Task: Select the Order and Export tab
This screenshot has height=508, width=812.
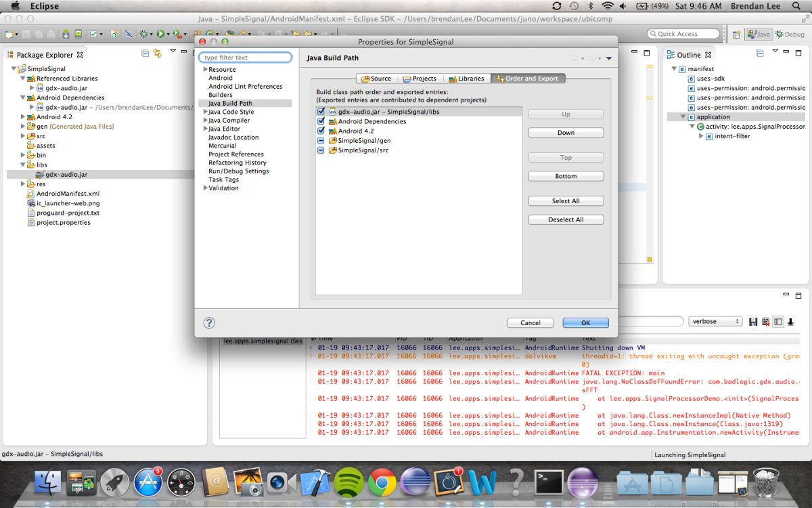Action: 528,79
